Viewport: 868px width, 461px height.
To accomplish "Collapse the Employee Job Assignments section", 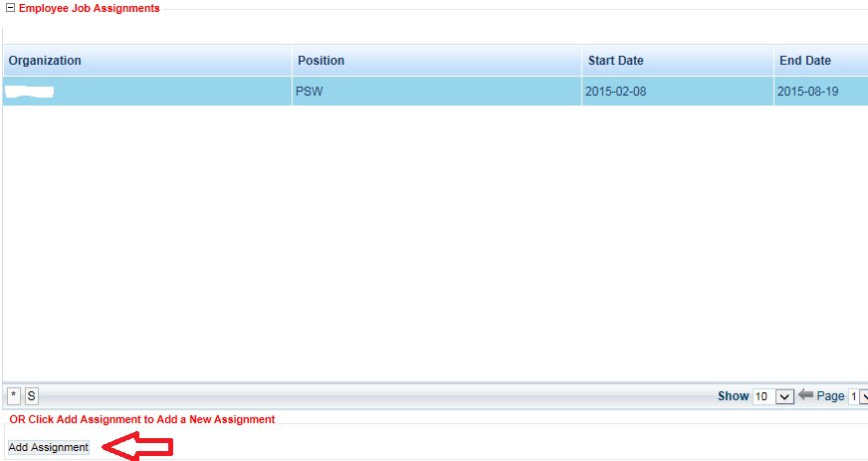I will pyautogui.click(x=10, y=8).
